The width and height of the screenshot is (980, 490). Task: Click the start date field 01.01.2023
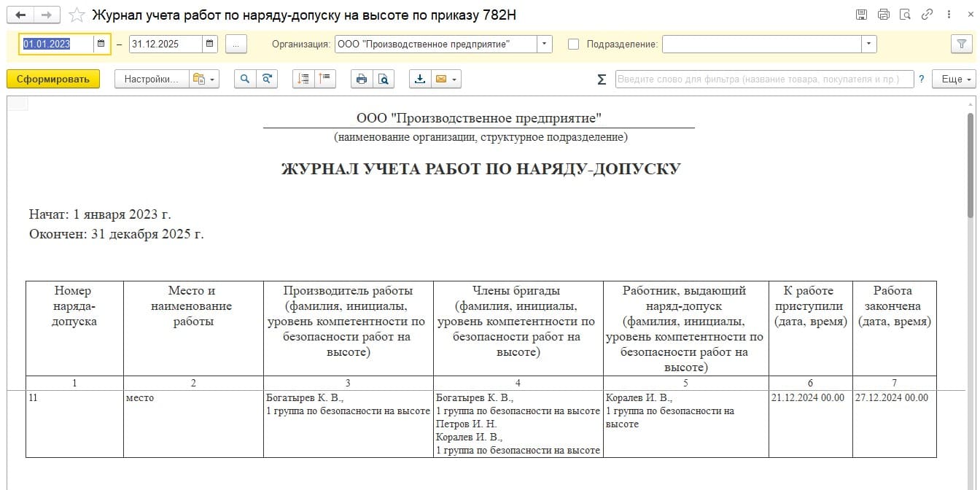pos(57,44)
